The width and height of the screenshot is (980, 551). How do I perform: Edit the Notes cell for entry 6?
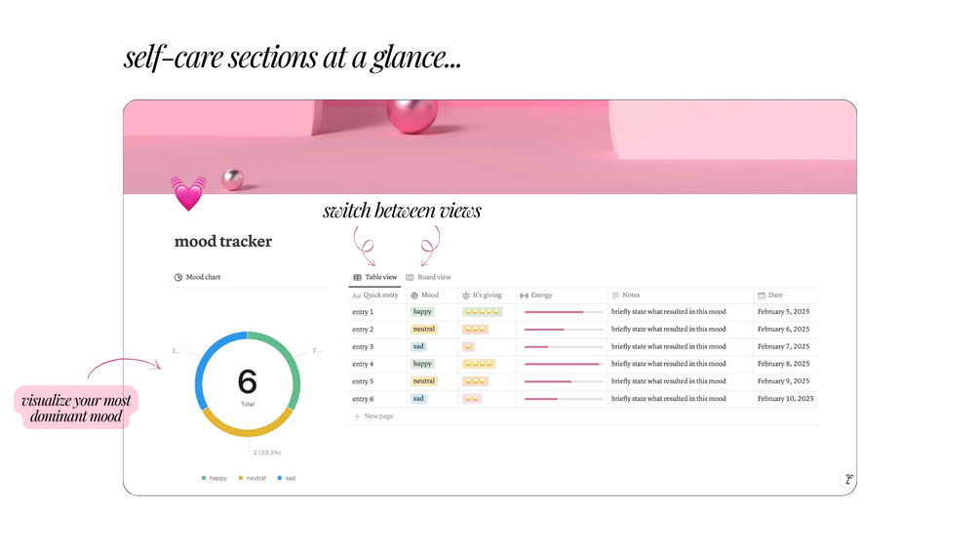[669, 399]
